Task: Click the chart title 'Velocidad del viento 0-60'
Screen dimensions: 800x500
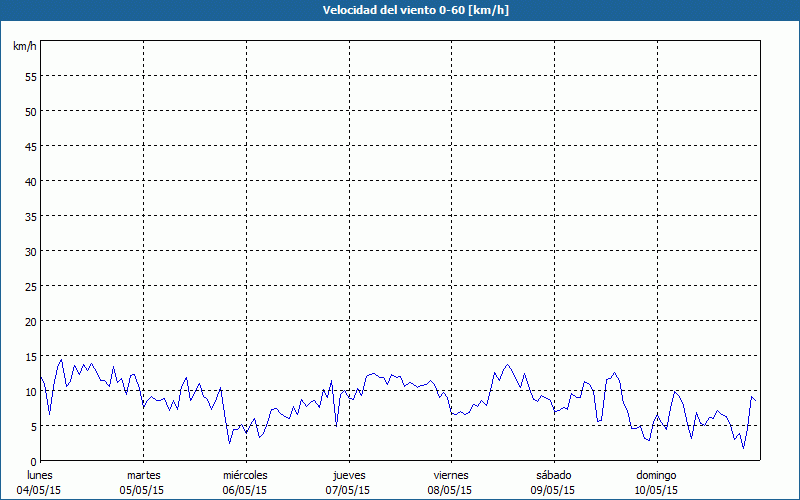Action: [399, 11]
